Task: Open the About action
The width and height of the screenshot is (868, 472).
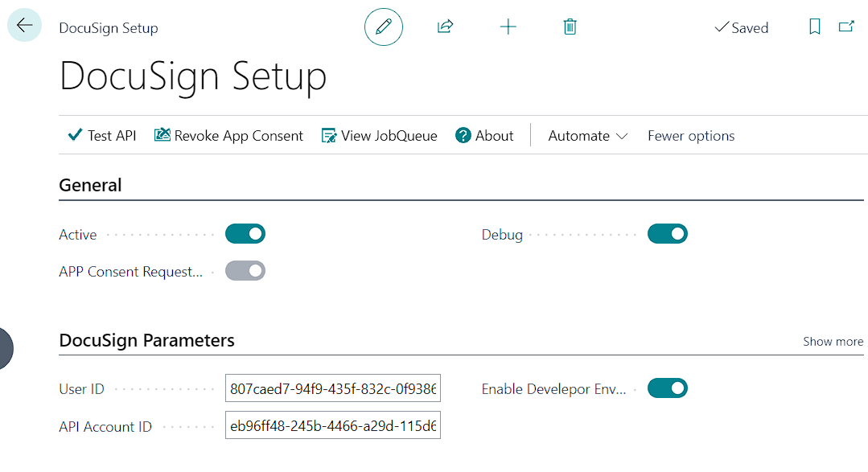Action: [x=484, y=136]
